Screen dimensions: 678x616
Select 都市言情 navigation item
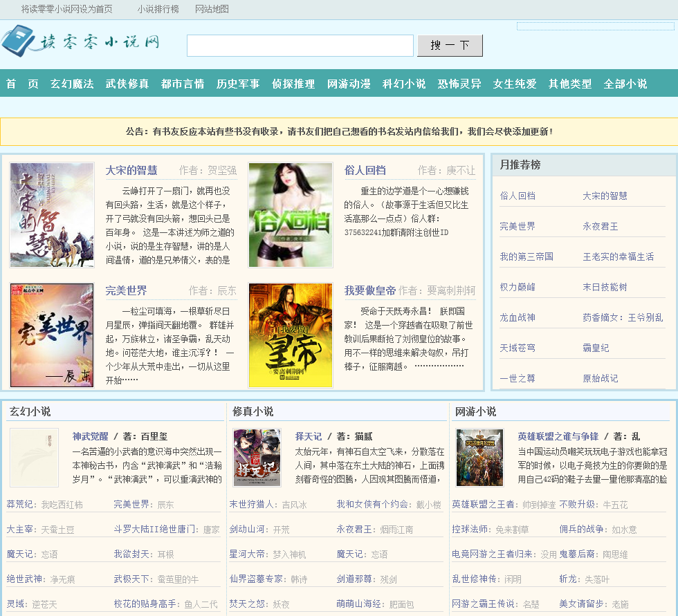tap(183, 84)
